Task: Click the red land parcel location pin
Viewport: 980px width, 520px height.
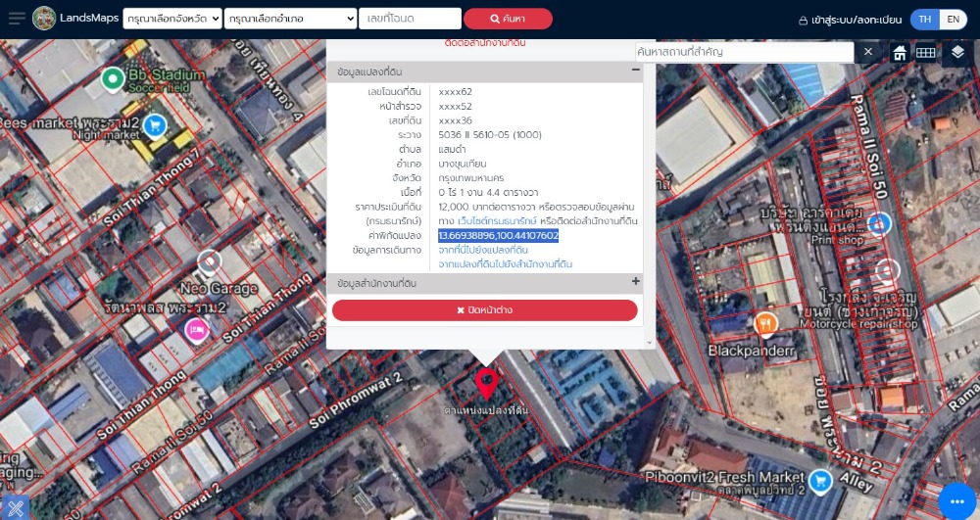Action: coord(487,384)
